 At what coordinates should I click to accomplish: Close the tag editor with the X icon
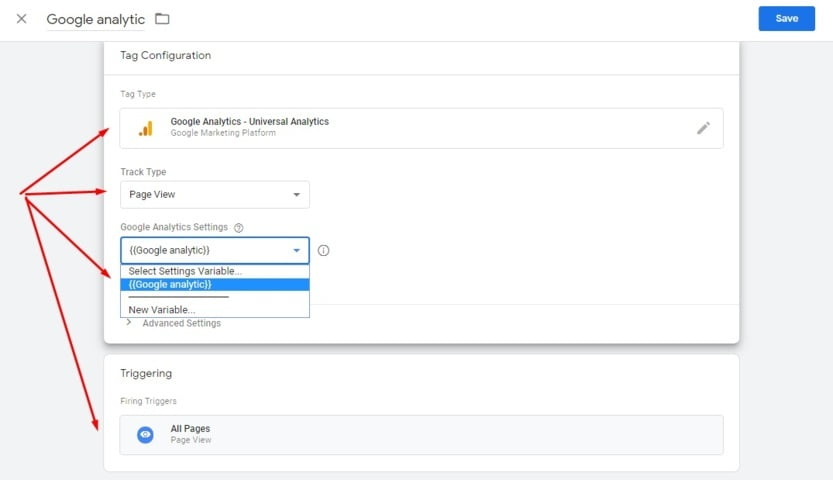point(21,19)
